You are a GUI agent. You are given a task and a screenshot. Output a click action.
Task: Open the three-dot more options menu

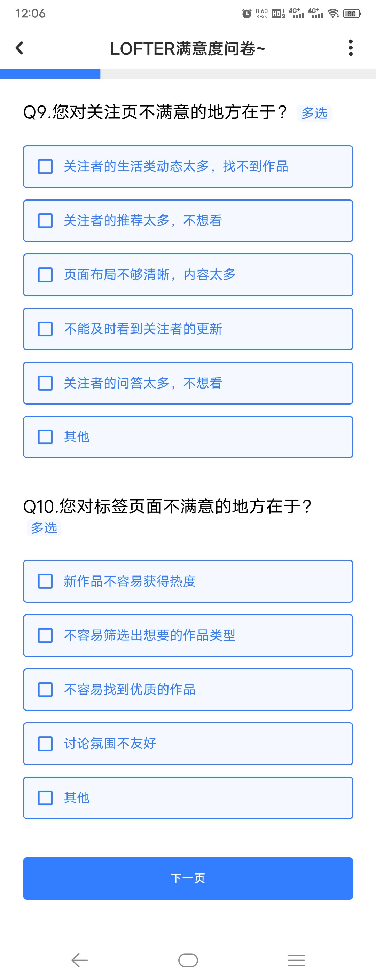(x=351, y=48)
